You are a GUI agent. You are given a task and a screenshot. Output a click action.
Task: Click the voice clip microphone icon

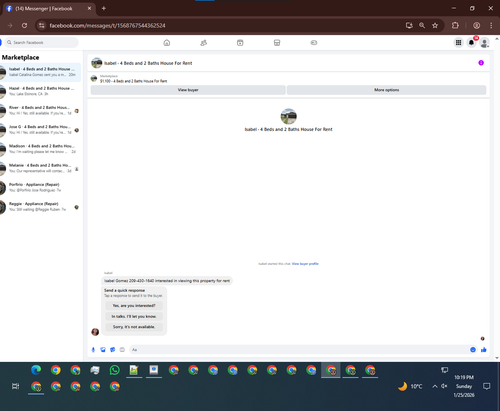tap(93, 350)
